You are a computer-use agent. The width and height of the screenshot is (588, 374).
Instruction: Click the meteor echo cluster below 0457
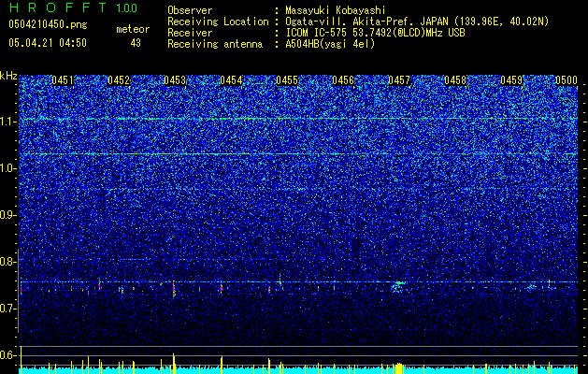(x=398, y=287)
